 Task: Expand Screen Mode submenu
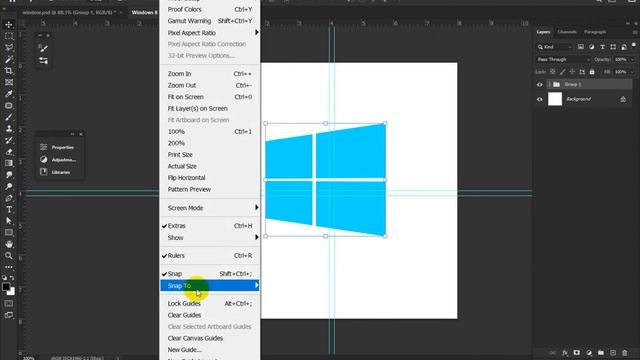[x=210, y=208]
